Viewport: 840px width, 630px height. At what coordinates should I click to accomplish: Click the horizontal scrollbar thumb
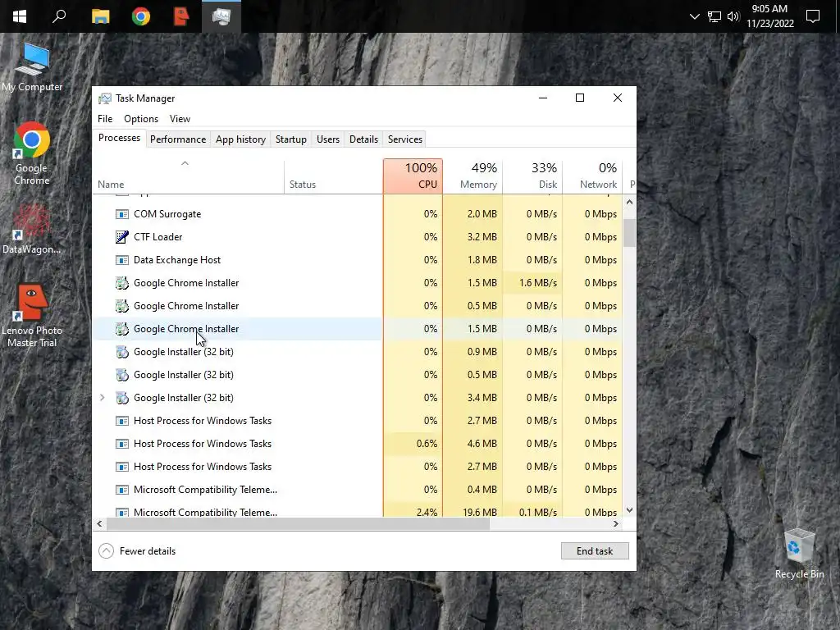[x=298, y=524]
